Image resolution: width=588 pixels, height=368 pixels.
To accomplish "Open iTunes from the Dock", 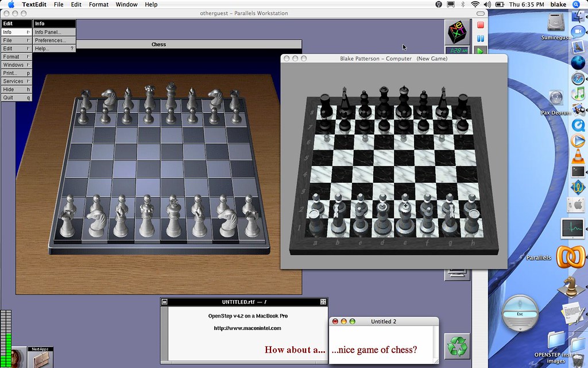I will [x=579, y=93].
